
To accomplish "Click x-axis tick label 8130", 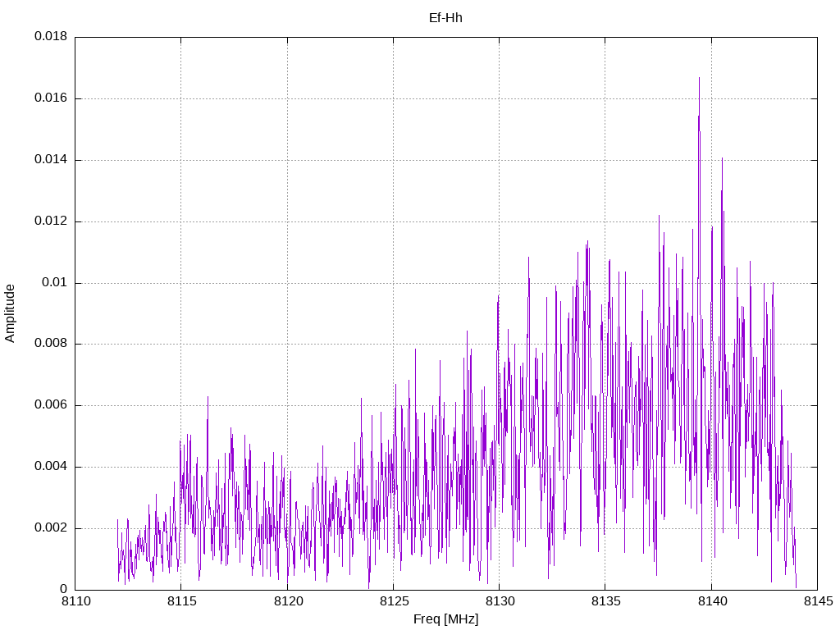I will [500, 601].
